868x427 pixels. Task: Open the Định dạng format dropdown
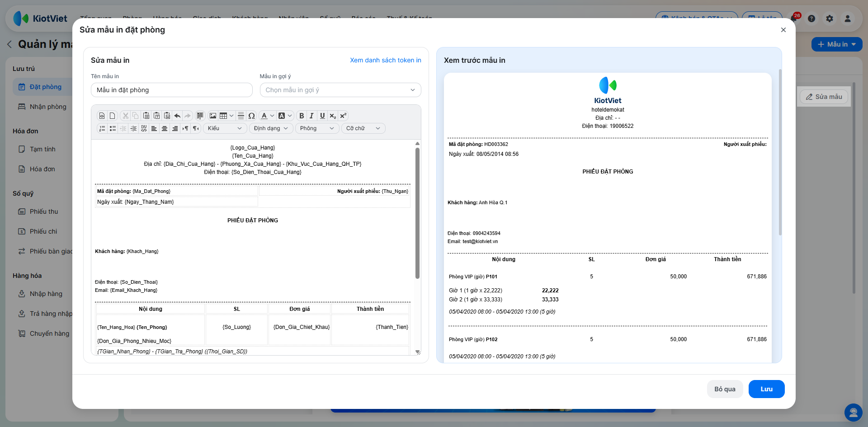pyautogui.click(x=271, y=128)
